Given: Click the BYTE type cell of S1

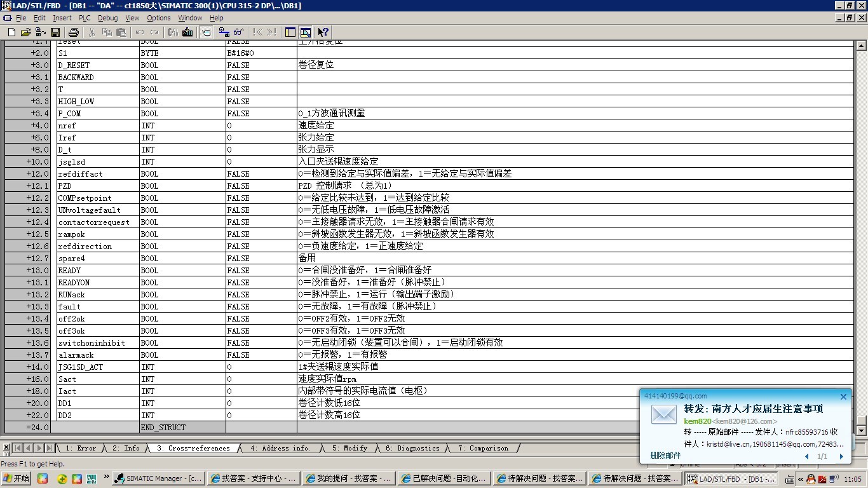Looking at the screenshot, I should pyautogui.click(x=182, y=53).
